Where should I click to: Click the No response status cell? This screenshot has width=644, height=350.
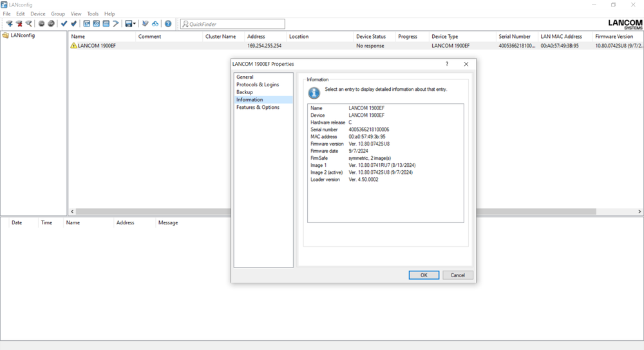[370, 46]
